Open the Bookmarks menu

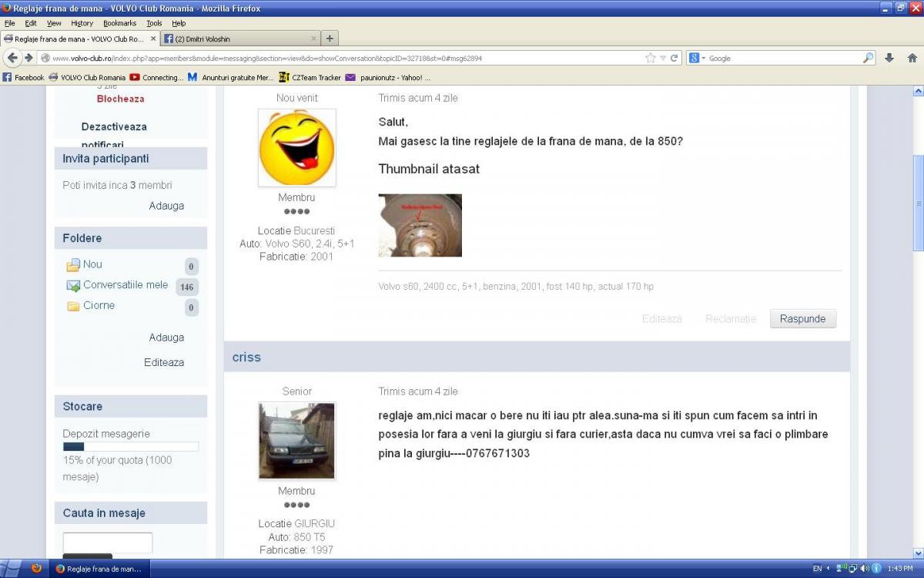click(x=119, y=23)
